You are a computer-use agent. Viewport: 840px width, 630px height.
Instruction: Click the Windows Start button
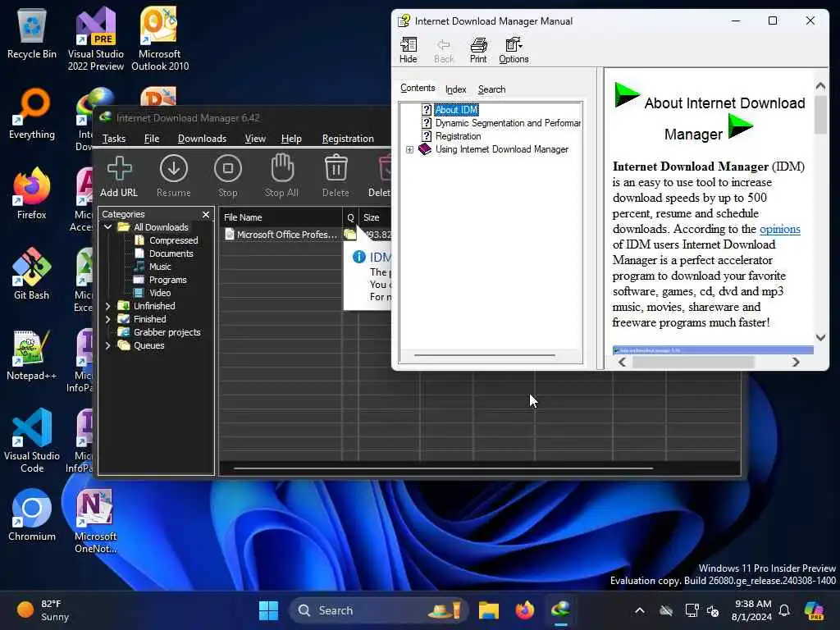pyautogui.click(x=268, y=610)
